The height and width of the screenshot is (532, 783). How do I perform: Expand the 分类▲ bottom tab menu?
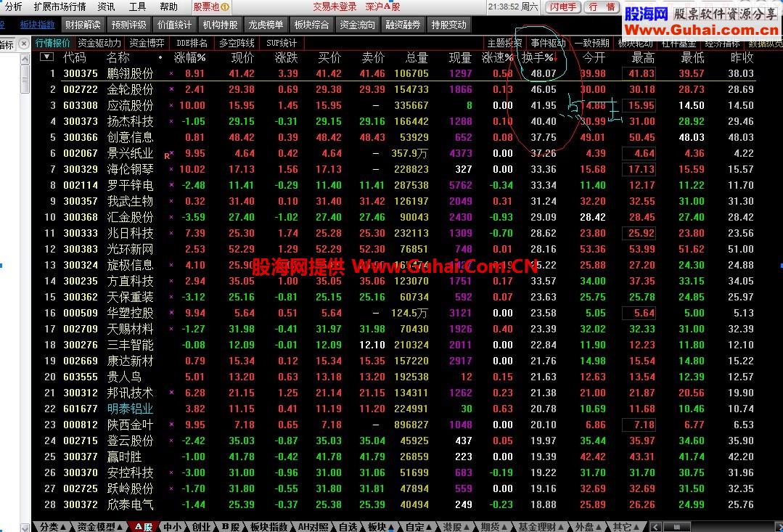coord(53,527)
